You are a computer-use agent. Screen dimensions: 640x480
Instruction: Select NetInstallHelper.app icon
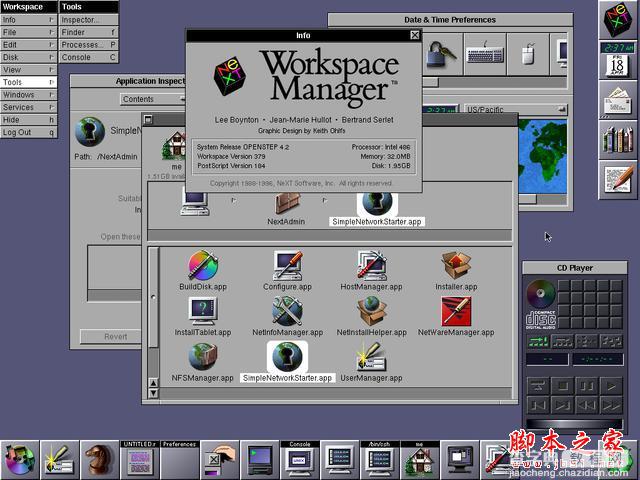click(371, 311)
